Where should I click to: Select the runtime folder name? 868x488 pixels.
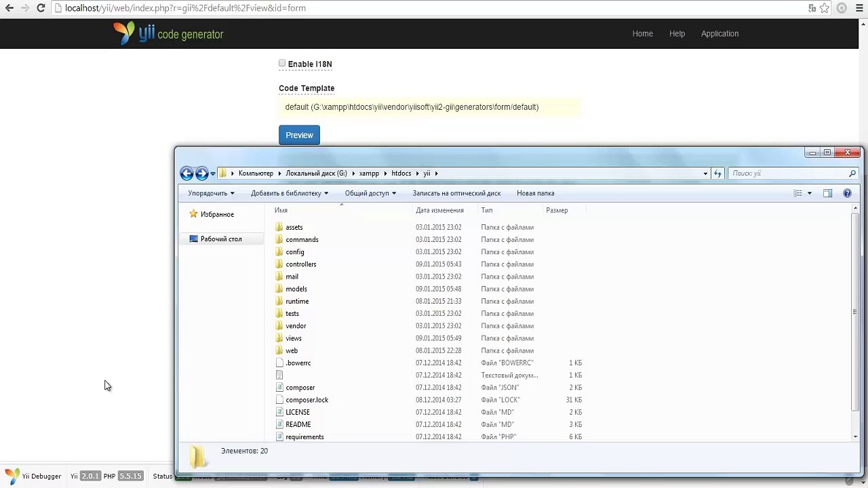(297, 301)
